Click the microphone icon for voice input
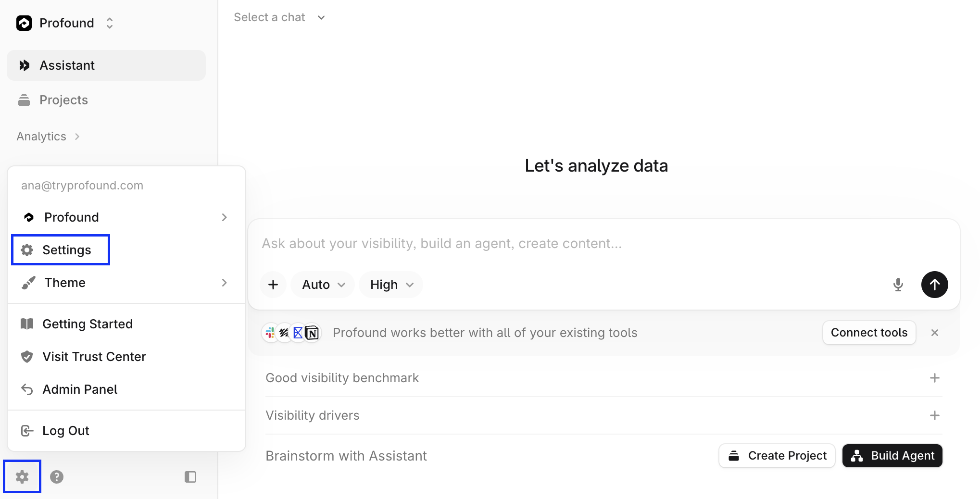The width and height of the screenshot is (980, 499). coord(898,285)
